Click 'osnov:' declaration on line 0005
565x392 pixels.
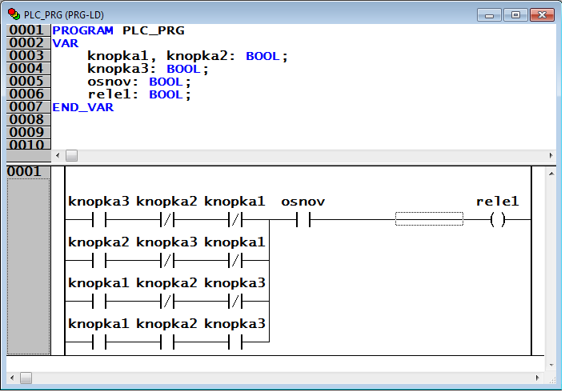coord(113,82)
